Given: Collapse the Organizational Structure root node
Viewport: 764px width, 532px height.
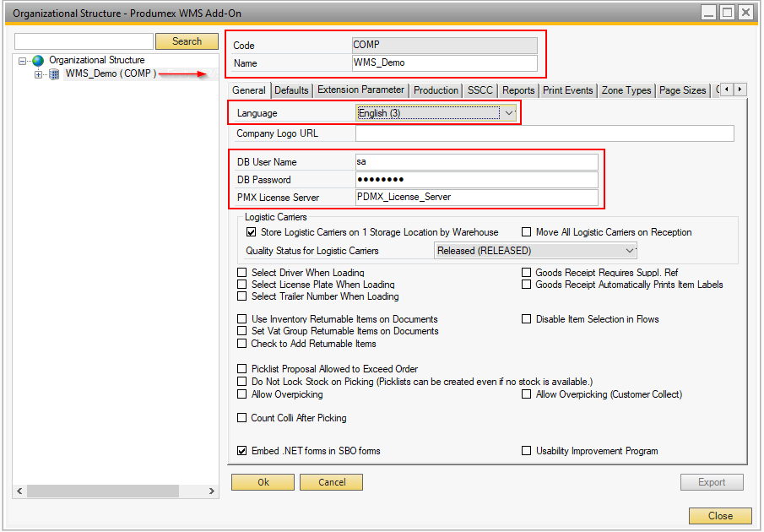Looking at the screenshot, I should click(x=23, y=61).
